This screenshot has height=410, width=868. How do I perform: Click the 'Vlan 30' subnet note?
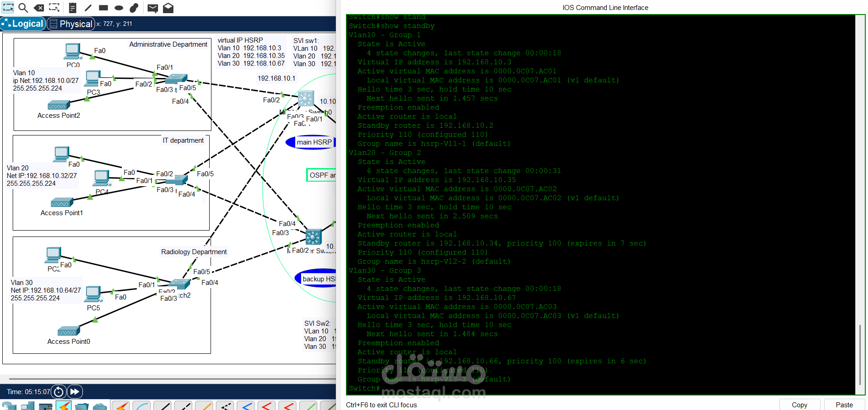(46, 290)
